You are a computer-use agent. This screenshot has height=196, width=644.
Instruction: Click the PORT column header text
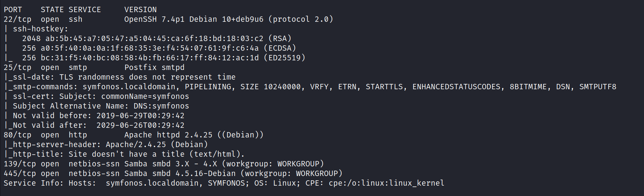tap(13, 10)
